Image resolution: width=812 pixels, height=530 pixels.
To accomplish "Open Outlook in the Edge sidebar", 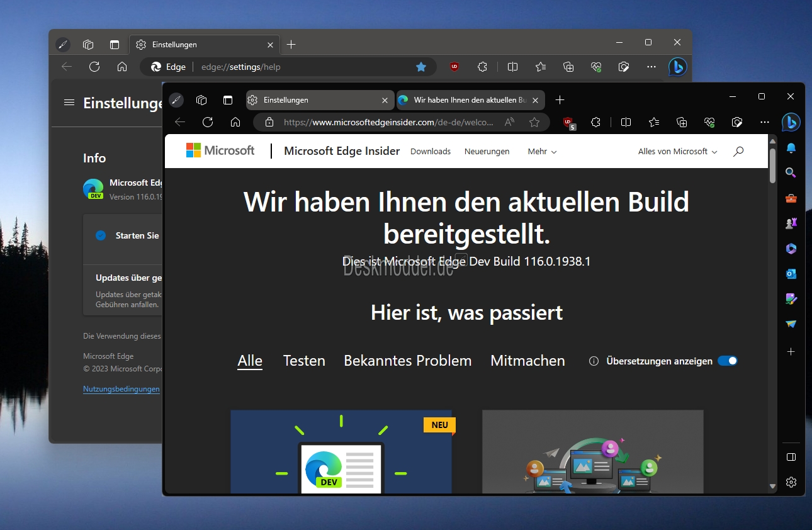I will tap(791, 274).
